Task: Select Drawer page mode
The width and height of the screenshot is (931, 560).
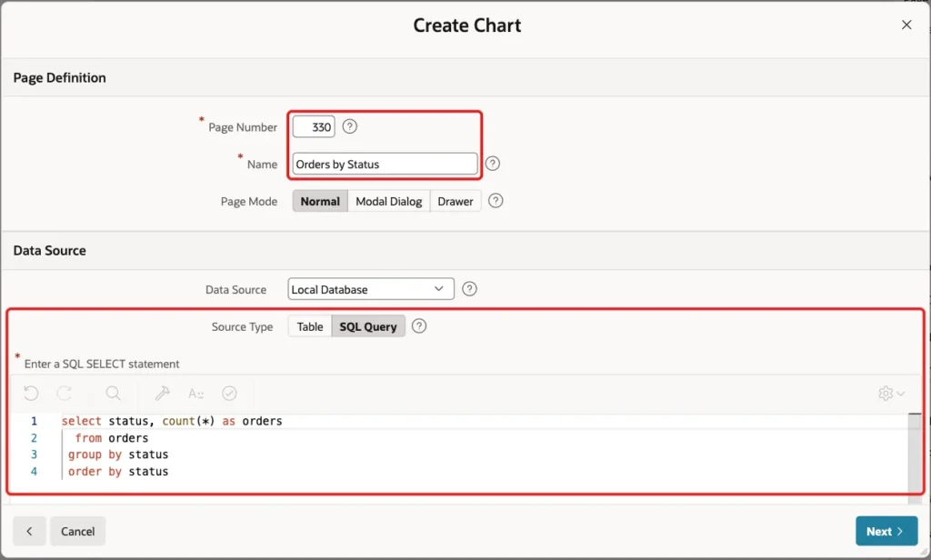Action: pyautogui.click(x=455, y=201)
